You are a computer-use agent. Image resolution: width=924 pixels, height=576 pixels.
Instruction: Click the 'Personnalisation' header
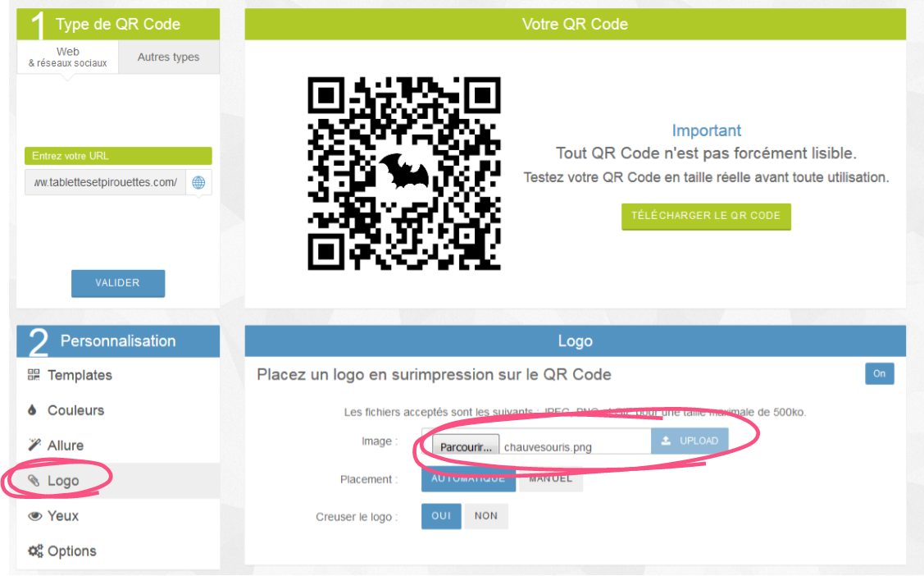[118, 341]
